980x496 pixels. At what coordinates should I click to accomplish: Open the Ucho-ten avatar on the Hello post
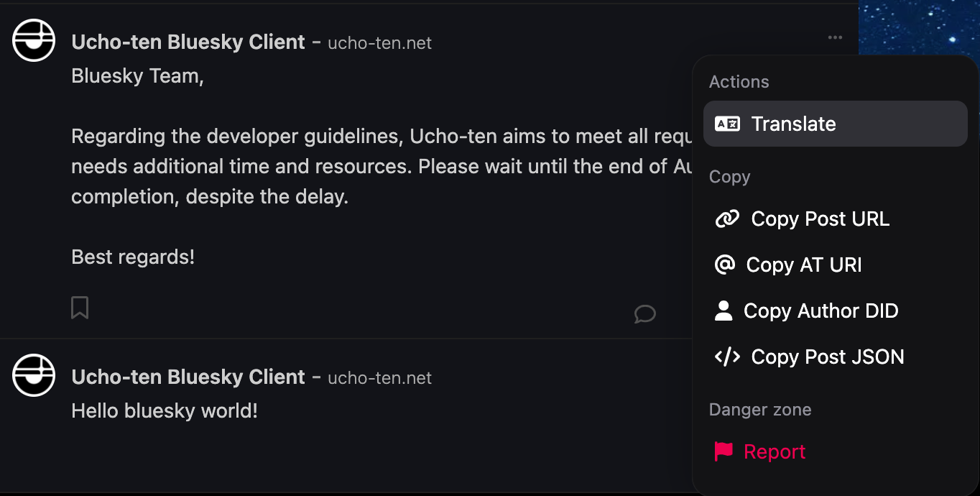click(34, 375)
